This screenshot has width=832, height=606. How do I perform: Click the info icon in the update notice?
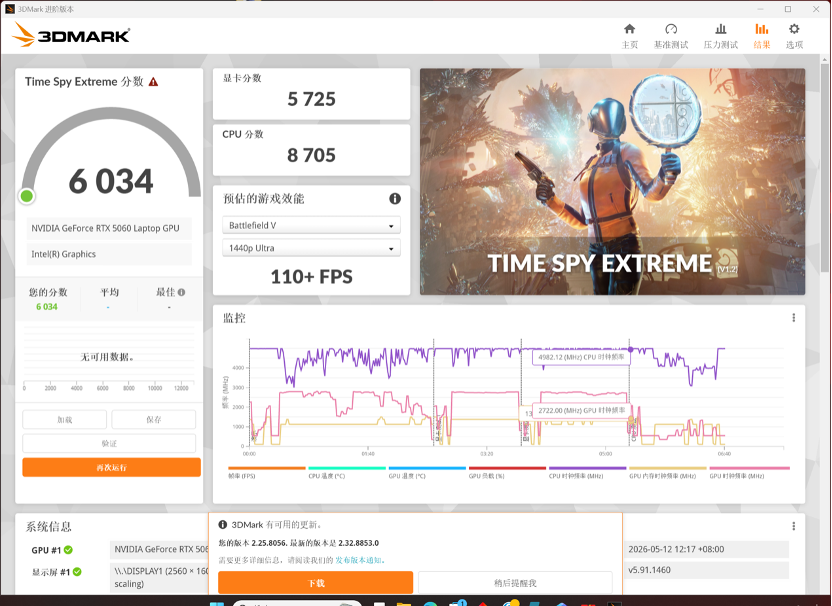click(x=223, y=524)
